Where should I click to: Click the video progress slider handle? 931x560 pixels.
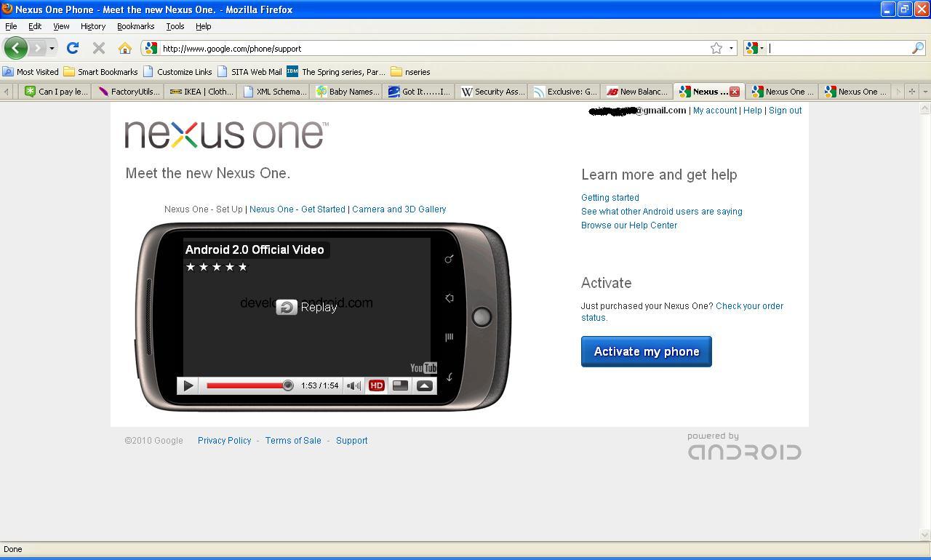click(x=288, y=385)
